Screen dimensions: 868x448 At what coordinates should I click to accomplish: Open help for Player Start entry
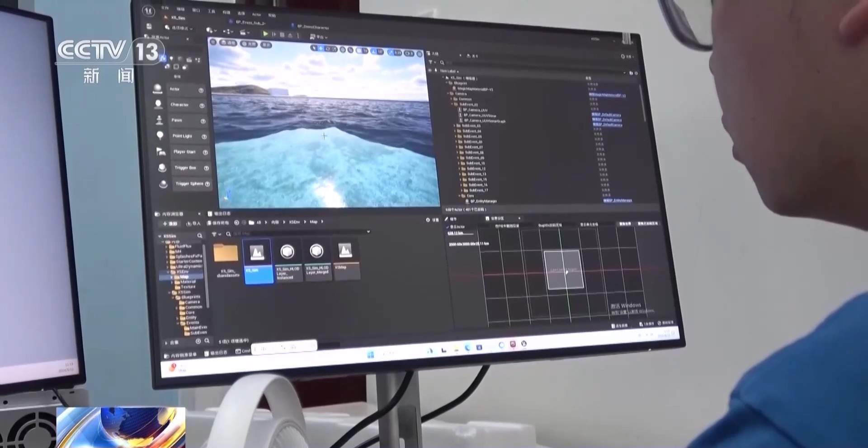point(205,152)
